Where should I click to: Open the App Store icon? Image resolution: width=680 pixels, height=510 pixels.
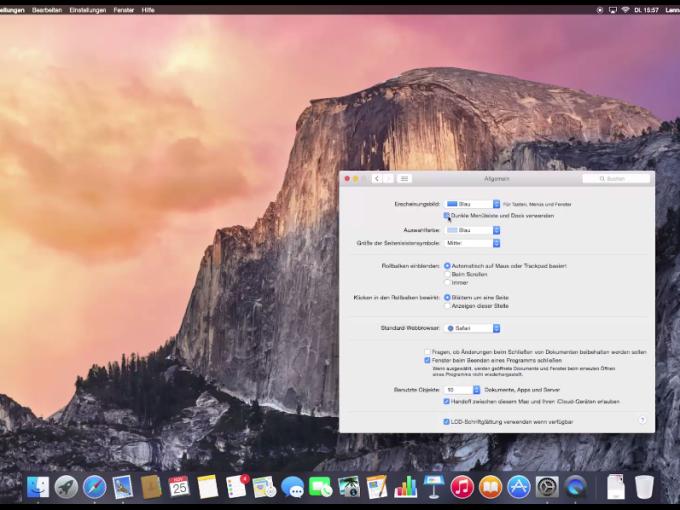[519, 487]
